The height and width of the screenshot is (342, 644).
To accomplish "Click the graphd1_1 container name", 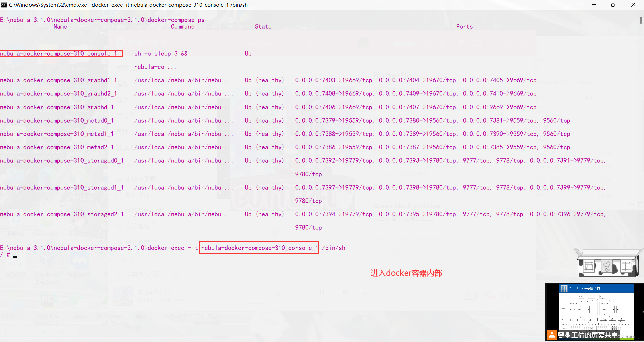I will tap(58, 80).
